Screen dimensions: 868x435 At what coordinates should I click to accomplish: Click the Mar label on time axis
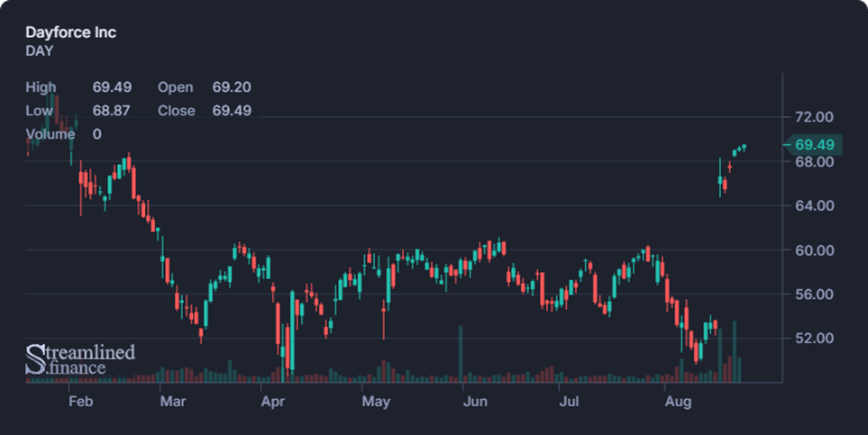173,402
